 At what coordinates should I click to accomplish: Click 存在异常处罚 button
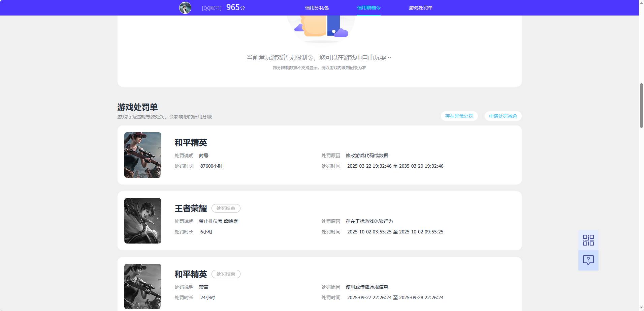pyautogui.click(x=459, y=116)
